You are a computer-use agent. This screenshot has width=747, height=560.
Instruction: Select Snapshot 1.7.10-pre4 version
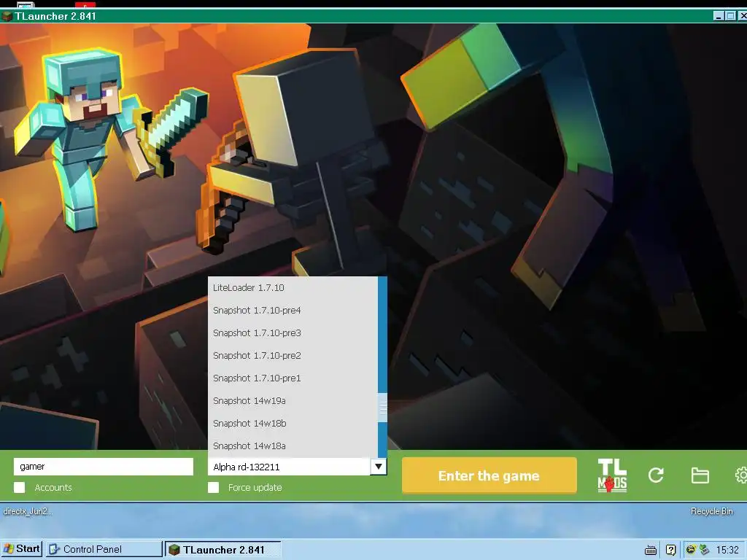coord(293,311)
